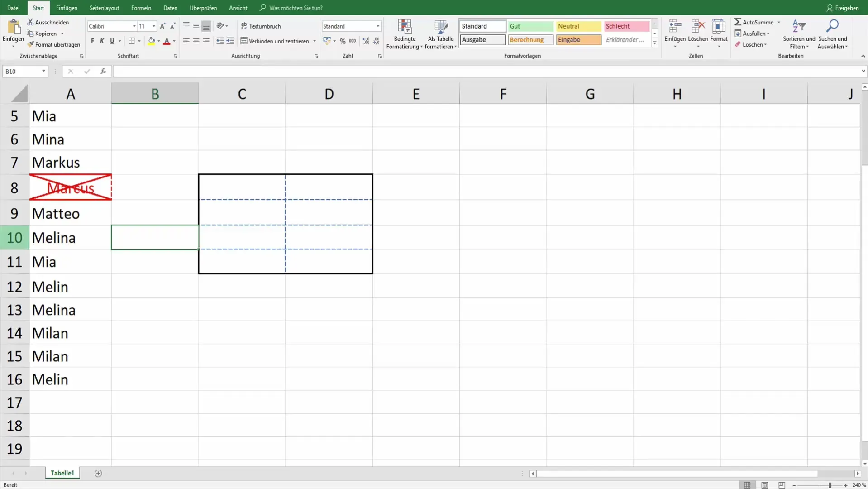Toggle italic formatting K
Image resolution: width=868 pixels, height=489 pixels.
coord(102,41)
